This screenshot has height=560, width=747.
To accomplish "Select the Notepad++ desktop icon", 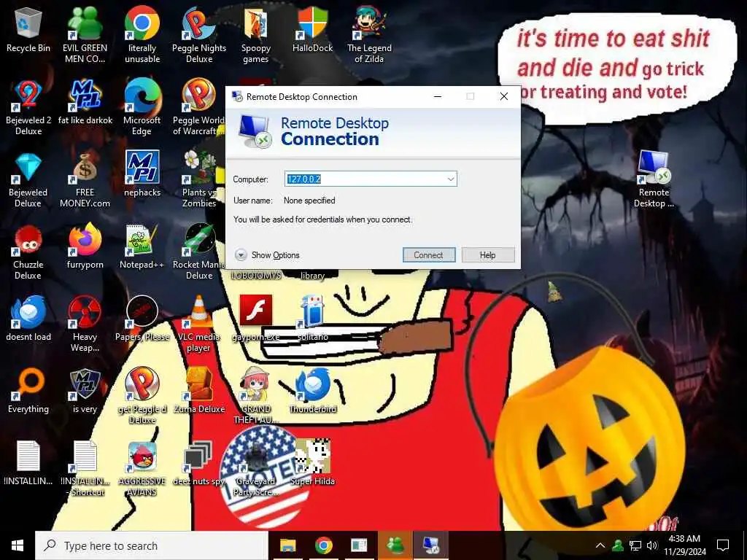I will (x=142, y=246).
